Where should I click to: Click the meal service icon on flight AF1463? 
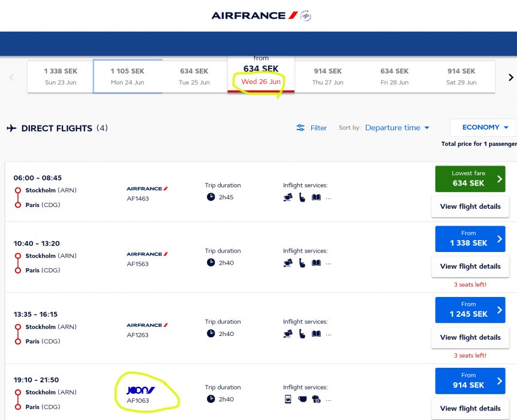pos(288,197)
